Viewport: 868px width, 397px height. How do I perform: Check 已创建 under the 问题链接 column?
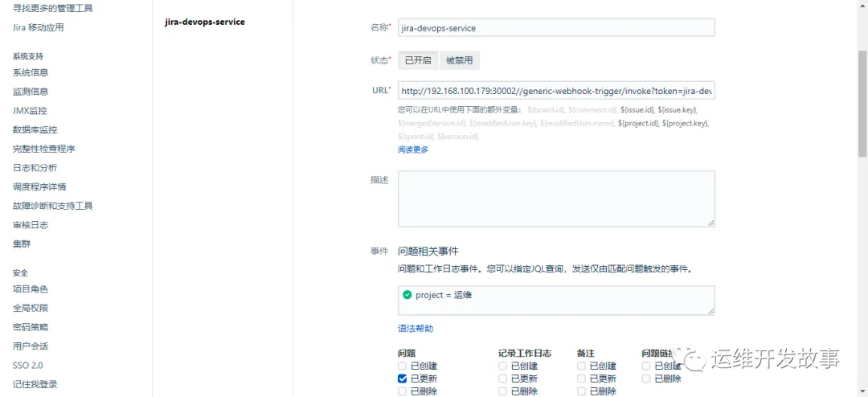[646, 366]
